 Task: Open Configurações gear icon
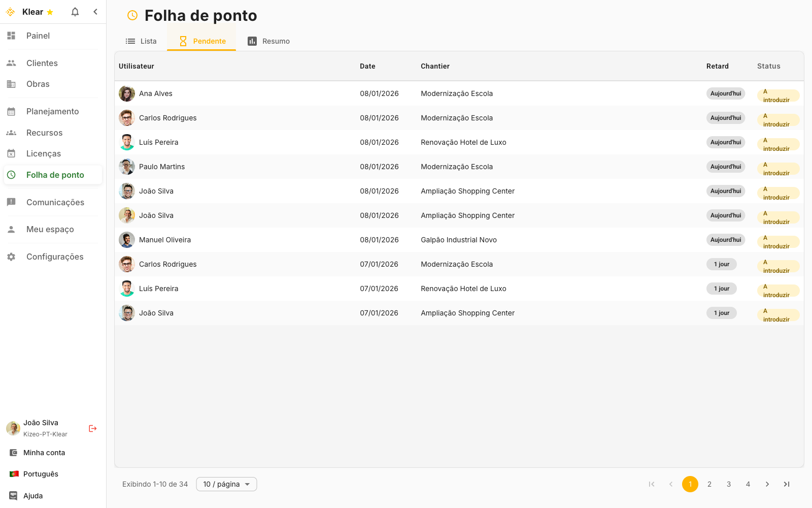coord(11,257)
